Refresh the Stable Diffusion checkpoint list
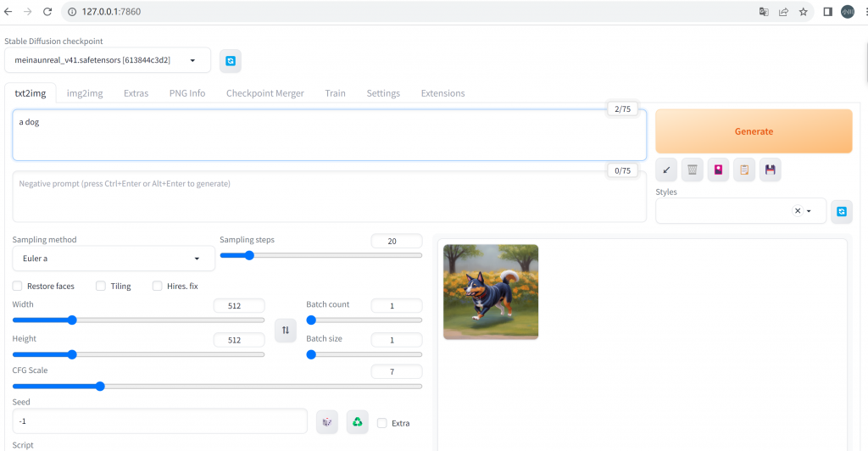868x451 pixels. click(x=231, y=61)
